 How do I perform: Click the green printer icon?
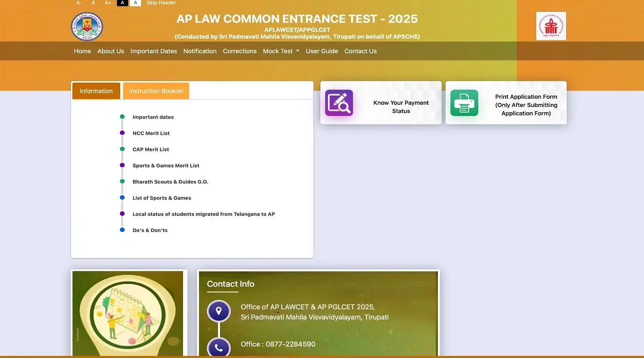464,103
